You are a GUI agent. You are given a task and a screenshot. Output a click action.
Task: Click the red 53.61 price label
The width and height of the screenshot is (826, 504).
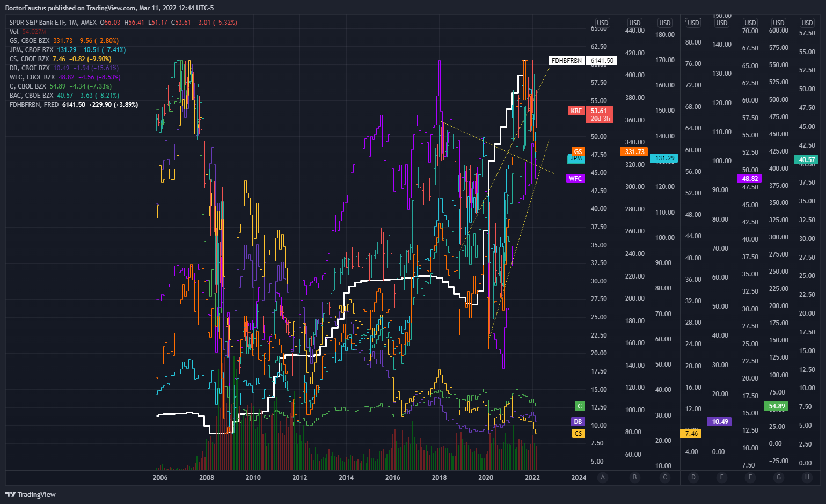click(600, 114)
